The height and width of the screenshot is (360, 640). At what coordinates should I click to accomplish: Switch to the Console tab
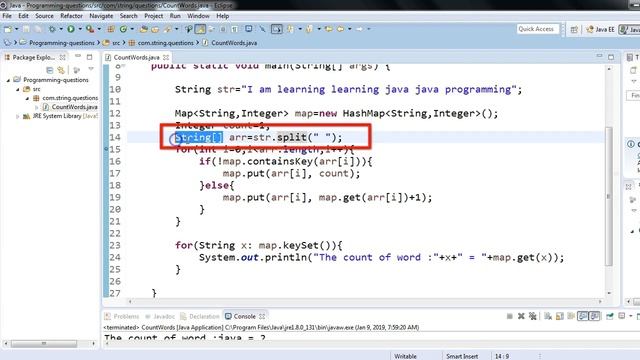tap(244, 316)
